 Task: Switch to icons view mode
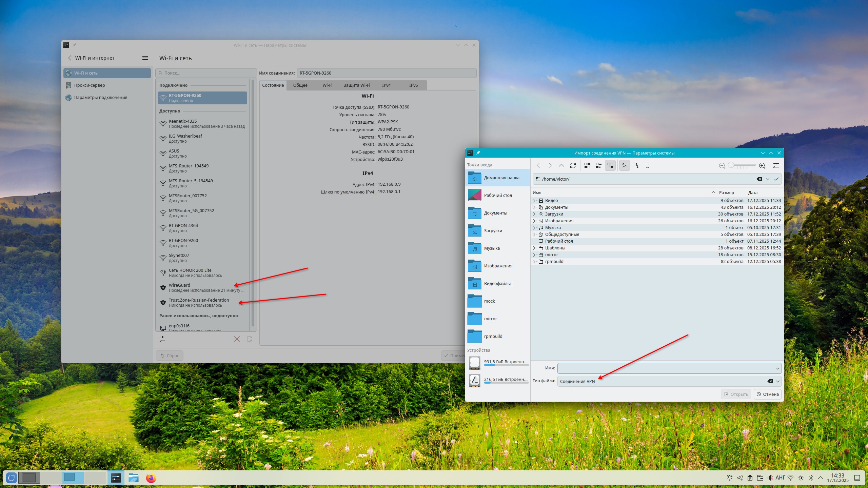click(587, 165)
